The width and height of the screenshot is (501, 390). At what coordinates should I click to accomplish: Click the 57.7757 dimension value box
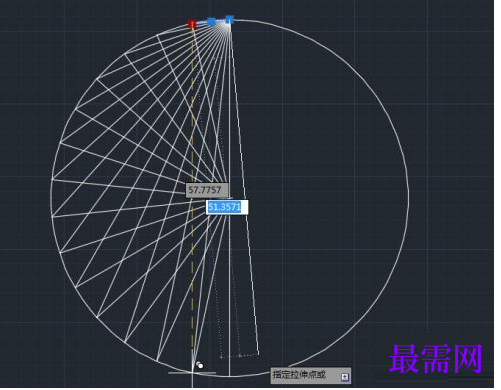207,190
